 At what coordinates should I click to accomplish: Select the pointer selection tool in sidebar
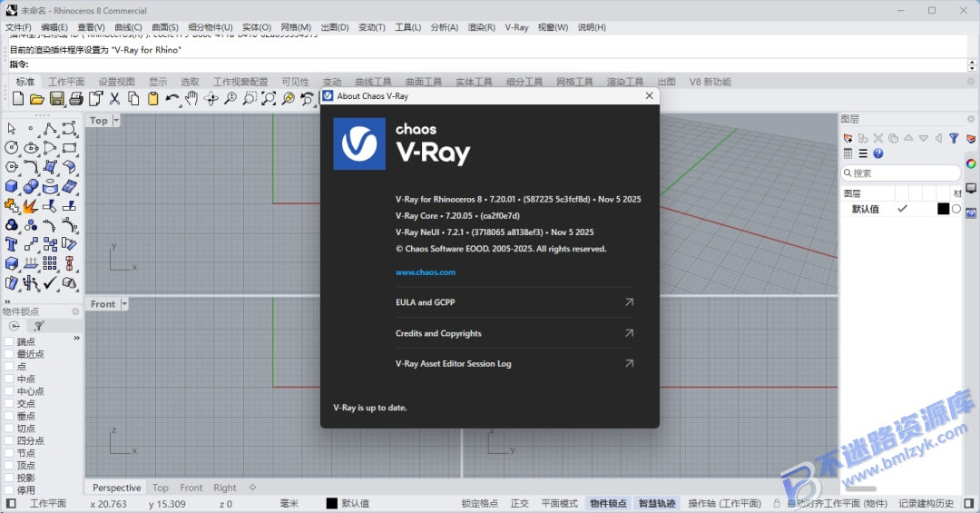tap(11, 129)
